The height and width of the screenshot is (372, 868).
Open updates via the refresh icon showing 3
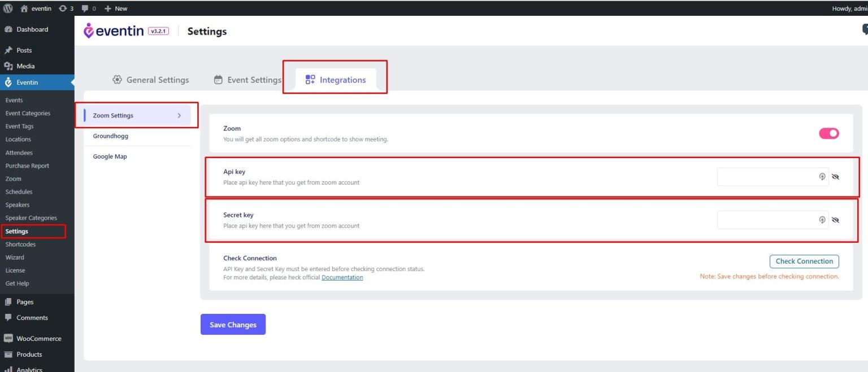point(63,8)
